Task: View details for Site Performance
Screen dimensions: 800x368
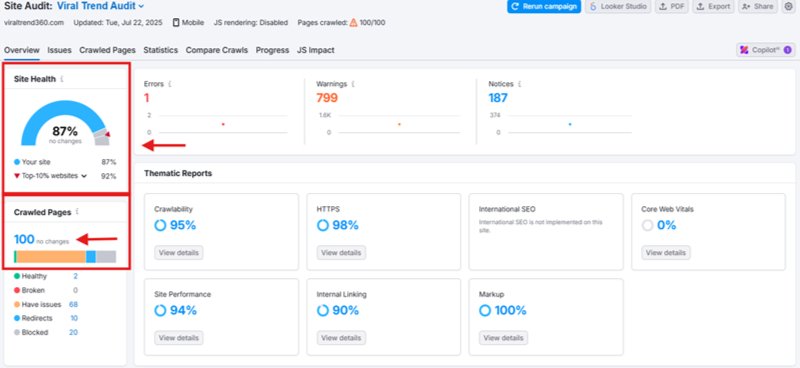Action: click(x=179, y=338)
